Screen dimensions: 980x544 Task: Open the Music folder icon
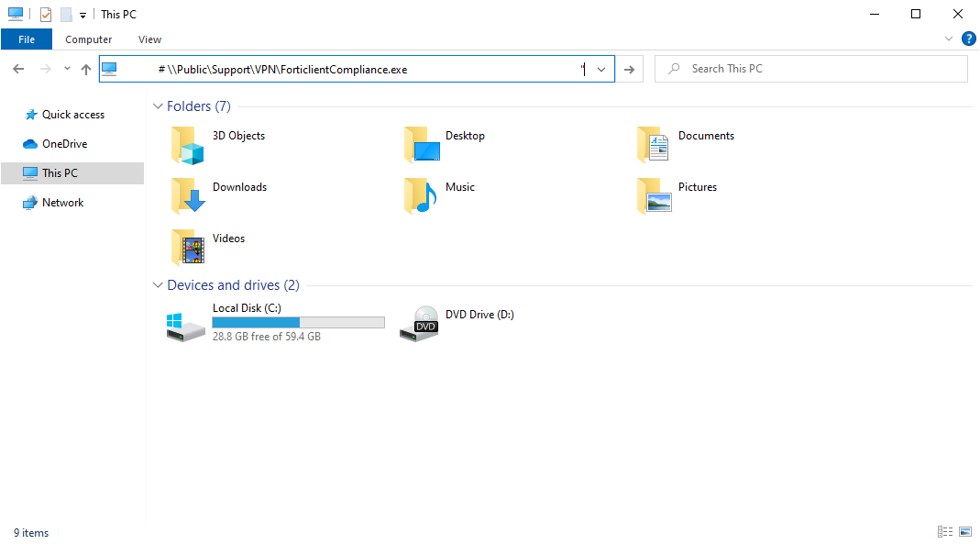(x=419, y=196)
